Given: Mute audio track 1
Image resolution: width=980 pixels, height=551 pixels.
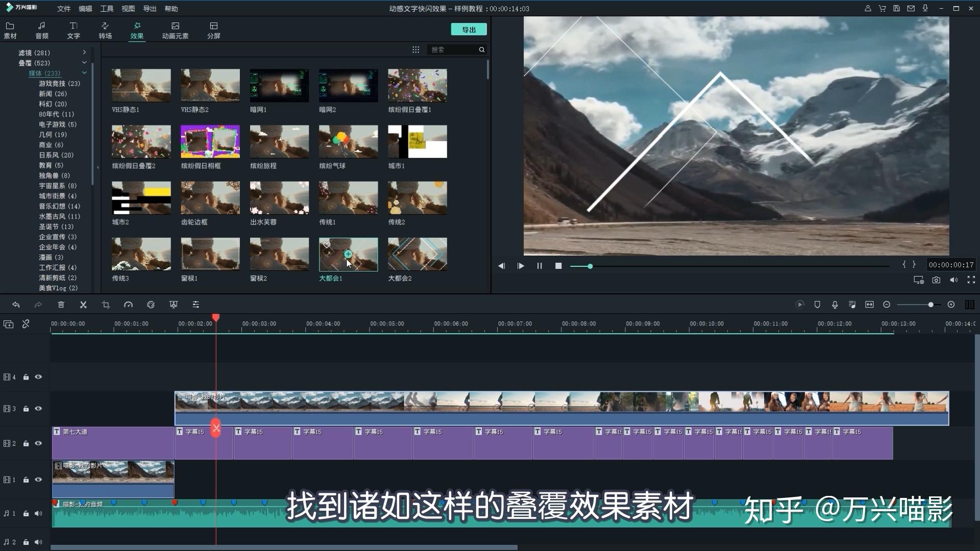Looking at the screenshot, I should [38, 514].
